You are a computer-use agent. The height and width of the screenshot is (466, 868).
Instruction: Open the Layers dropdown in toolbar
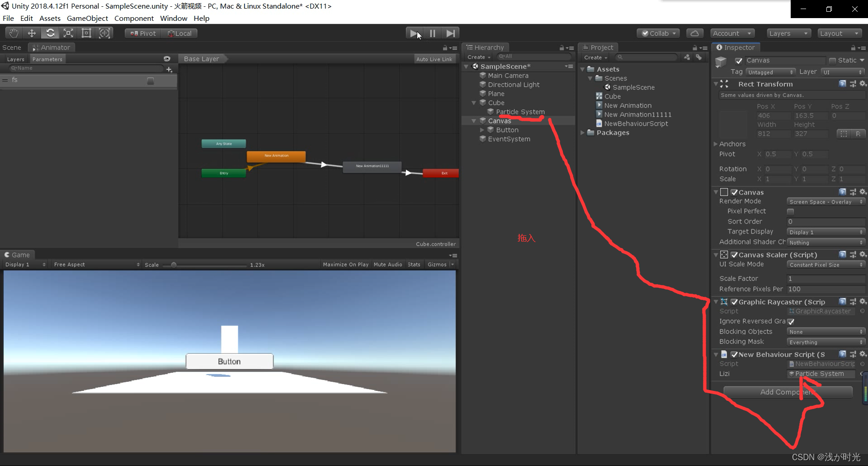[x=788, y=33]
